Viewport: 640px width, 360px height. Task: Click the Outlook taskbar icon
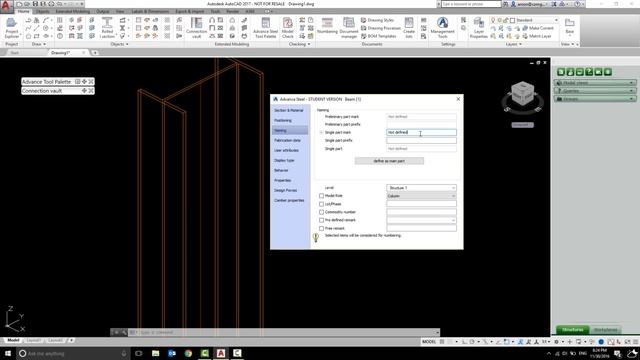[x=172, y=353]
